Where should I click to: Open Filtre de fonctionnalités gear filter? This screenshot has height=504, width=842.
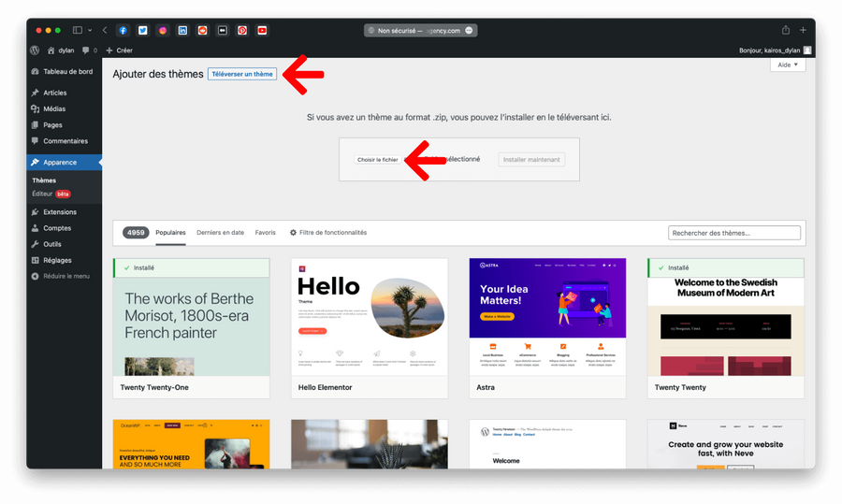pyautogui.click(x=328, y=233)
